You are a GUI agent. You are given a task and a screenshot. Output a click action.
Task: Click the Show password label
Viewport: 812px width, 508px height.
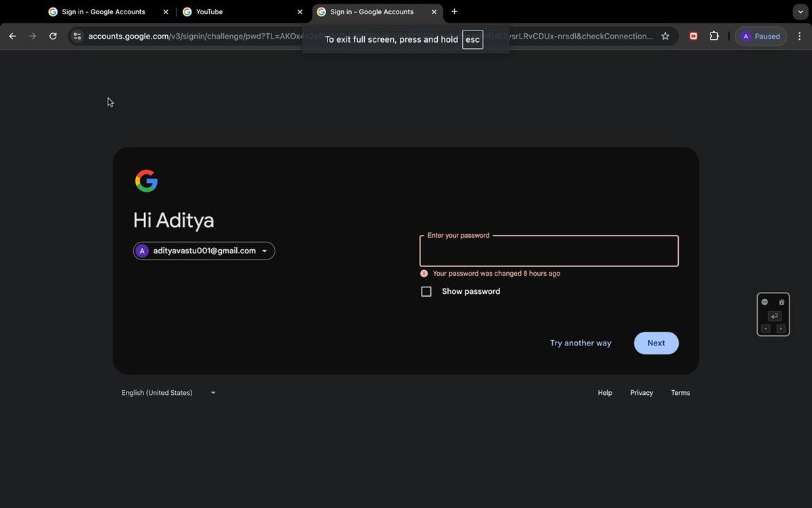[x=471, y=291]
